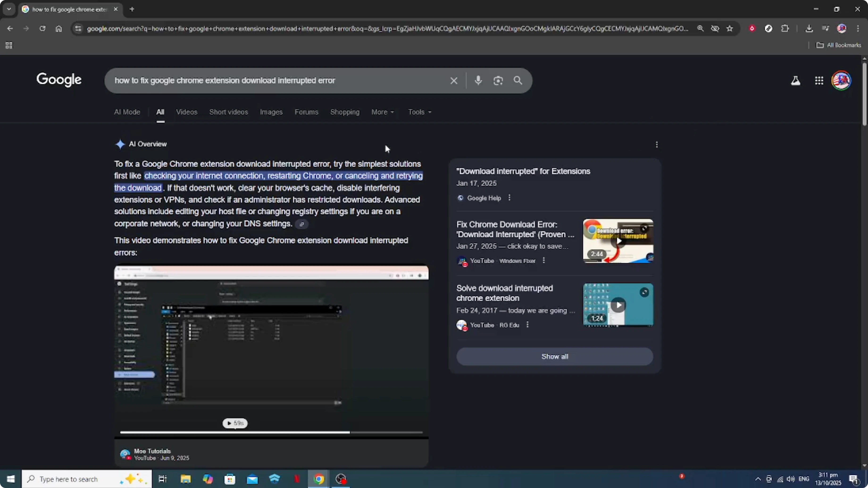
Task: Start voice search with the microphone icon
Action: click(x=478, y=80)
